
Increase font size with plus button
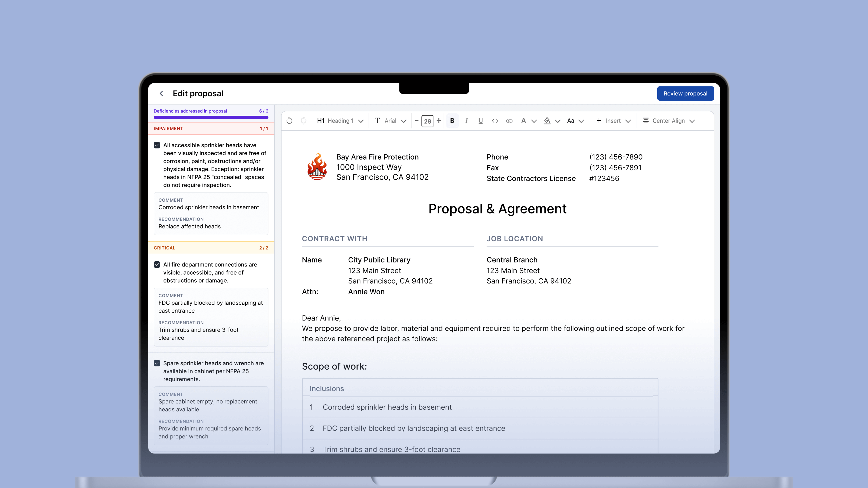tap(439, 121)
